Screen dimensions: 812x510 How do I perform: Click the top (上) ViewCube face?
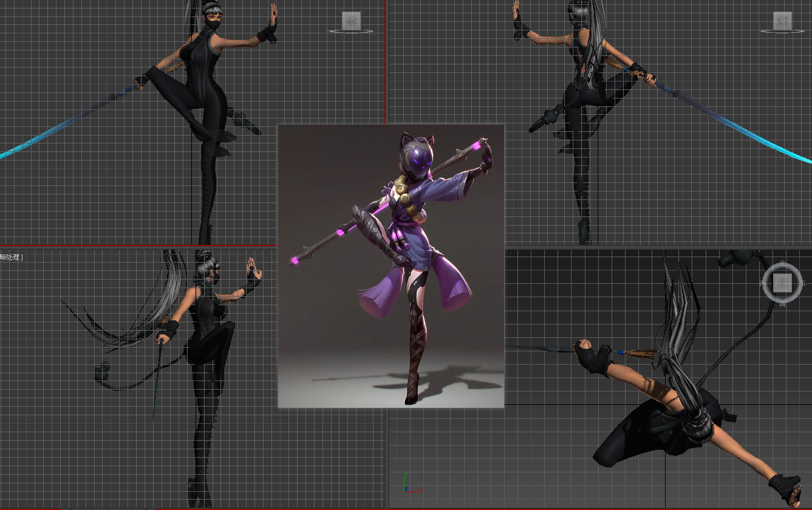(x=782, y=283)
